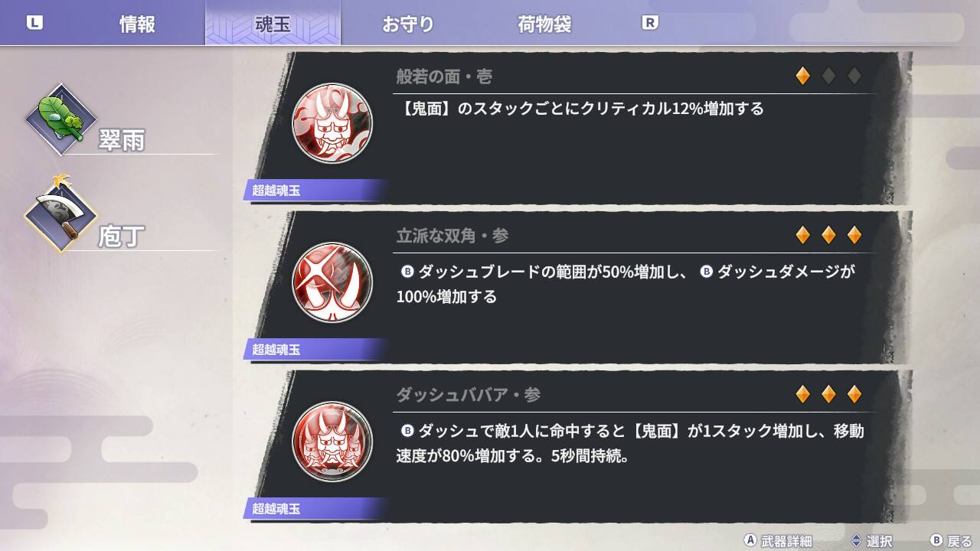Select the 庖丁 knife weapon icon
Image resolution: width=980 pixels, height=551 pixels.
pyautogui.click(x=61, y=214)
